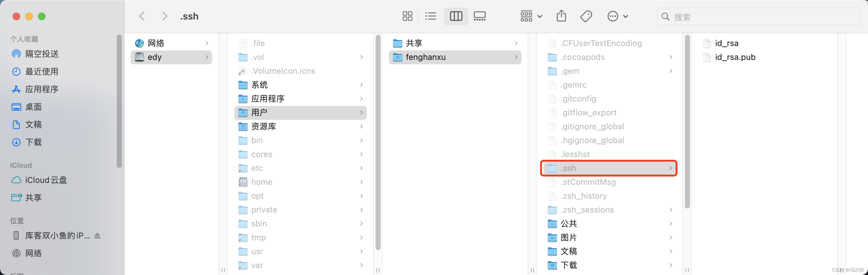Open Shared (共享) under iCloud in sidebar
This screenshot has width=868, height=275.
27,198
